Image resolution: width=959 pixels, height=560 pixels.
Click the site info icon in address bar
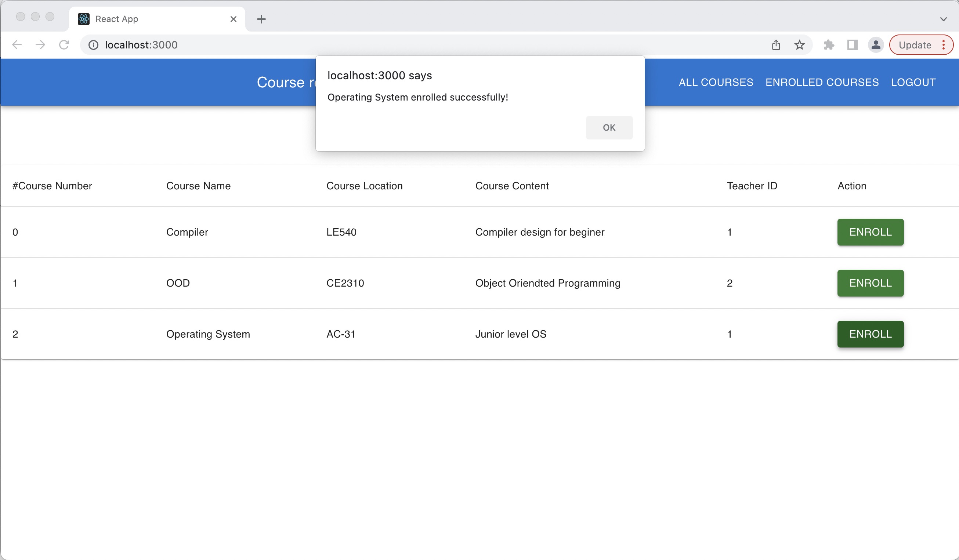(93, 45)
